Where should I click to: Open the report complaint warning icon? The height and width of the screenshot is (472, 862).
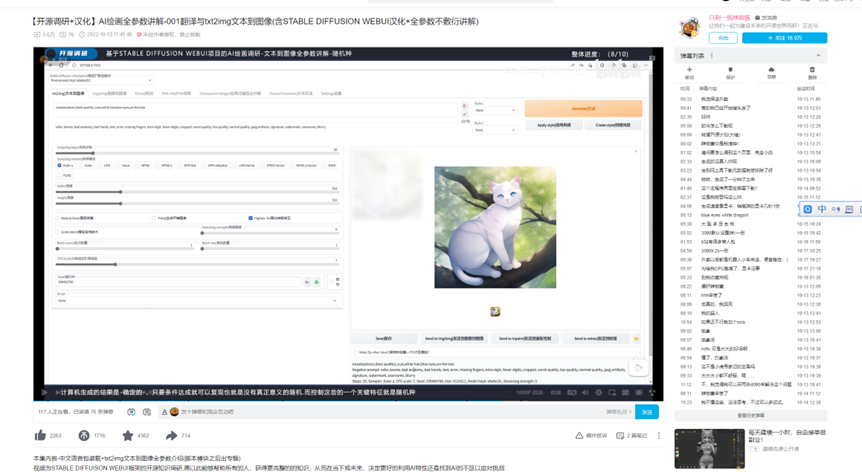coord(579,436)
